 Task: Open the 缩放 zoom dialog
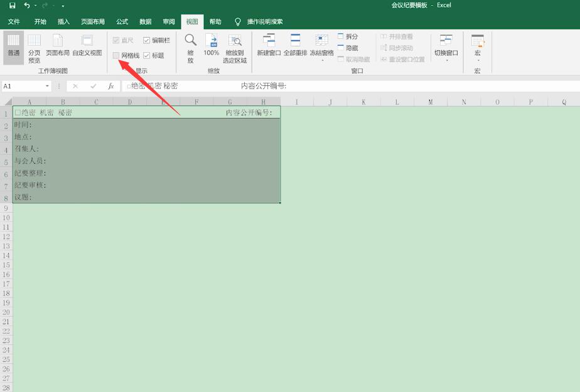point(190,49)
